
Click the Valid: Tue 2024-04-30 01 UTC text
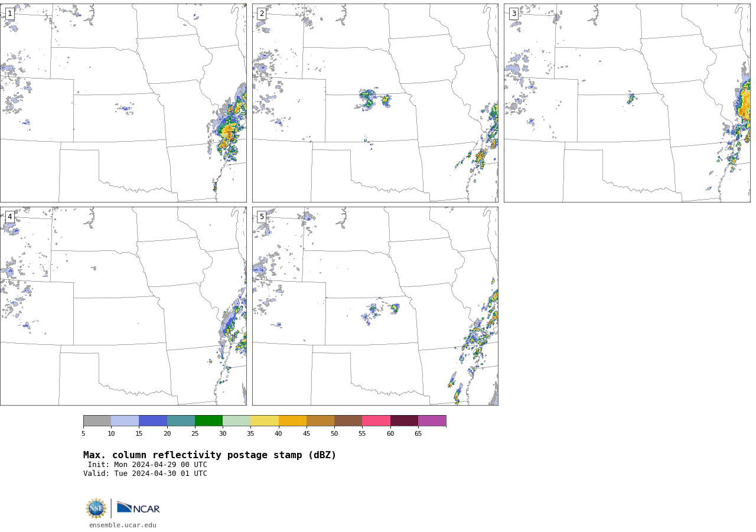tap(145, 474)
